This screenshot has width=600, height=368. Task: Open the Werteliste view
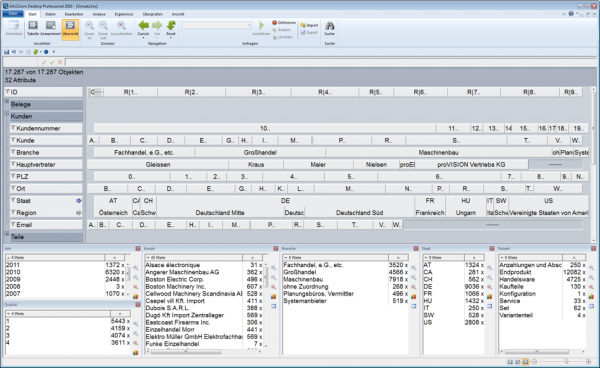[x=14, y=29]
